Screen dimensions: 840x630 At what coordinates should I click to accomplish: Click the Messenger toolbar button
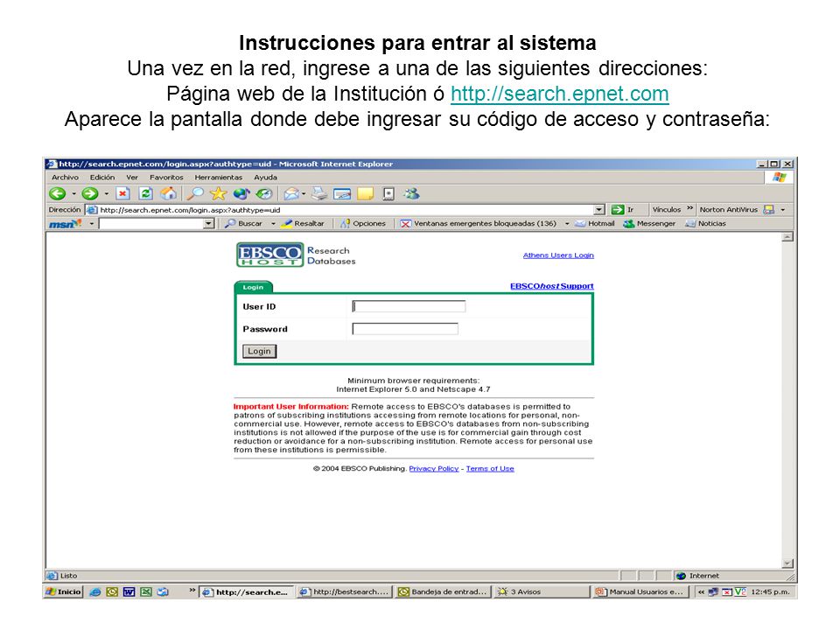coord(648,223)
